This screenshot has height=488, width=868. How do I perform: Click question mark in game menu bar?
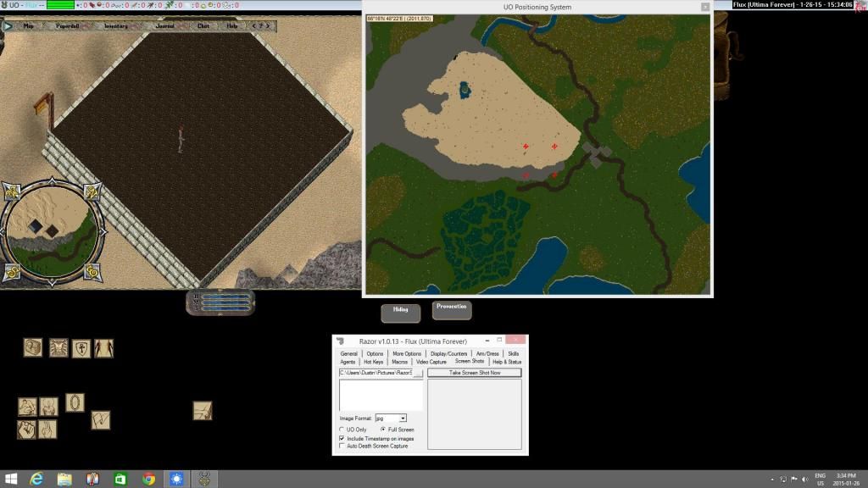pyautogui.click(x=261, y=26)
